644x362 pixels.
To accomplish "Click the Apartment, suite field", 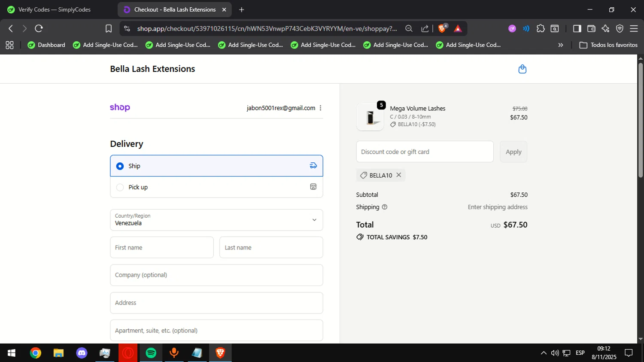I will point(216,330).
